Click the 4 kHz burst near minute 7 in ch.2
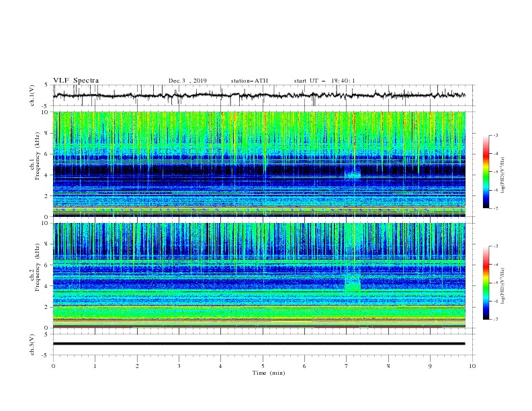Image resolution: width=532 pixels, height=411 pixels. click(x=353, y=283)
